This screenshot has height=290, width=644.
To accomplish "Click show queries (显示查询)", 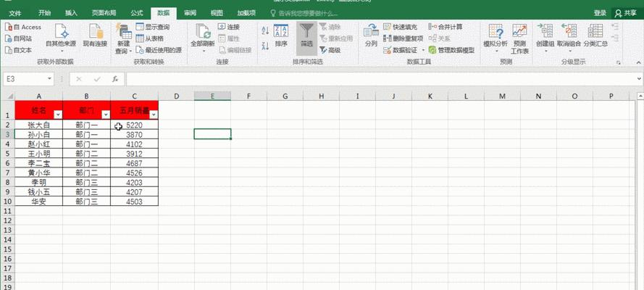I will click(153, 27).
